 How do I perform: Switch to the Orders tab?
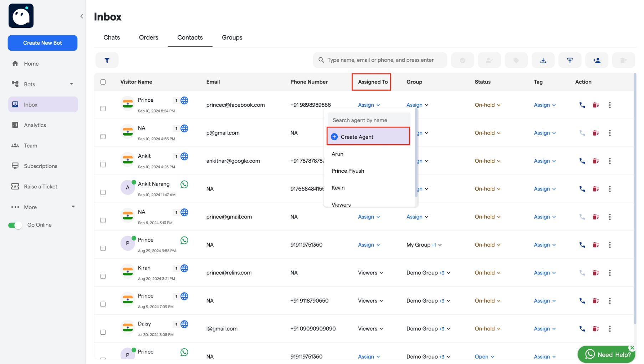pyautogui.click(x=148, y=37)
